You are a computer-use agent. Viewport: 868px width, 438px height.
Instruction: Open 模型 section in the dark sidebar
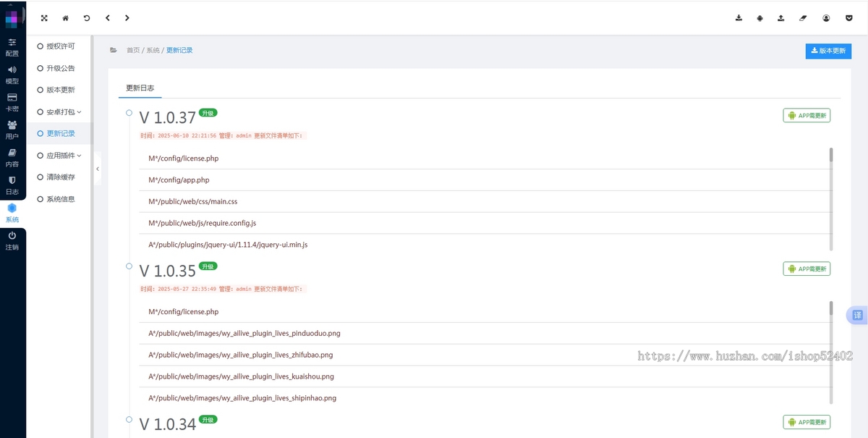coord(12,75)
